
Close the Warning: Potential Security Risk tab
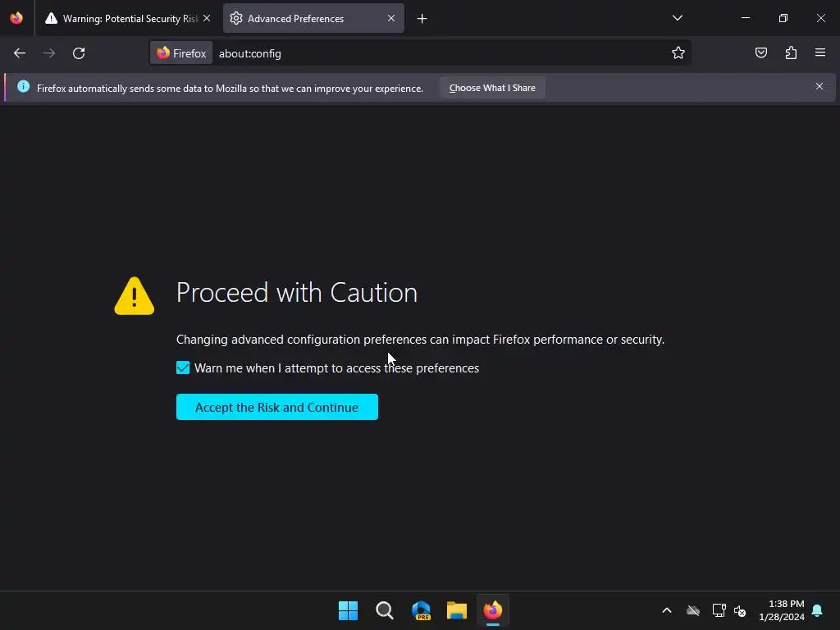[x=207, y=18]
